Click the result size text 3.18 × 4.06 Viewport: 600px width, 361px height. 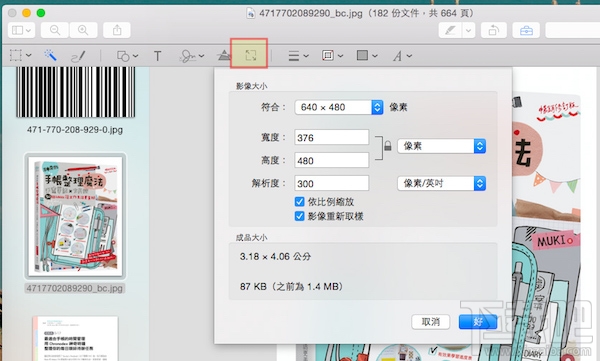coord(275,256)
